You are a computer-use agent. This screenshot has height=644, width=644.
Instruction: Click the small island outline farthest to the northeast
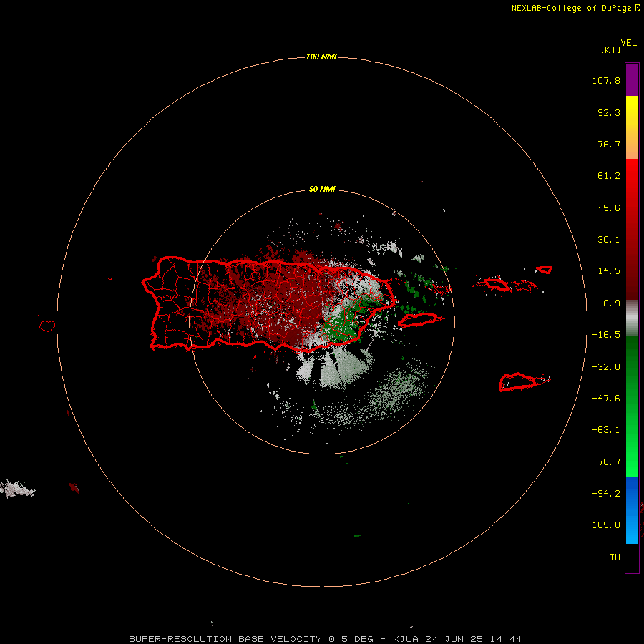(x=545, y=270)
